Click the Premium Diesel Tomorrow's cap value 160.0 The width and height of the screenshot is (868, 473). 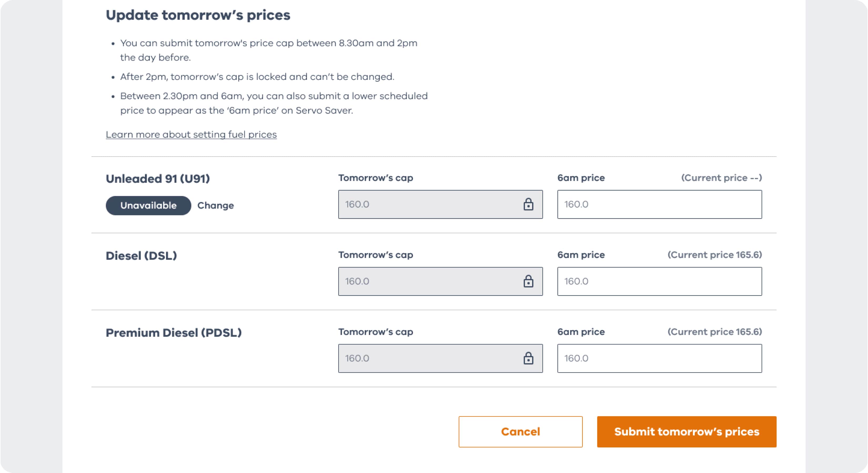[x=357, y=358]
